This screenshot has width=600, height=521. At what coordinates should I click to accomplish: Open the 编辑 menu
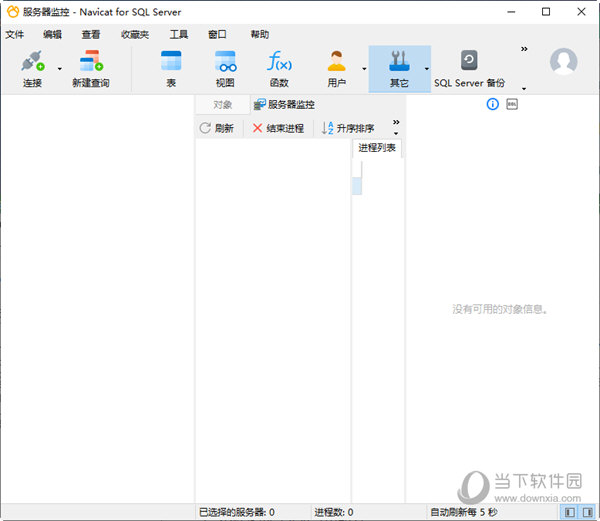coord(52,34)
